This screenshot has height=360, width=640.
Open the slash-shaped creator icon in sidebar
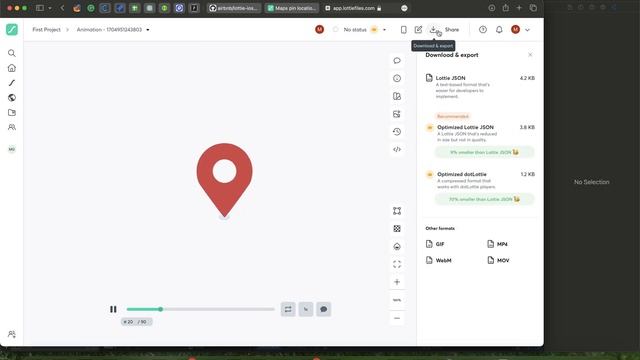[x=12, y=83]
